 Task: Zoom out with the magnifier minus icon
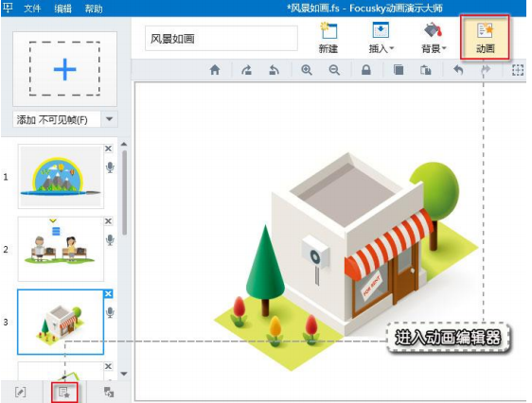pyautogui.click(x=334, y=70)
